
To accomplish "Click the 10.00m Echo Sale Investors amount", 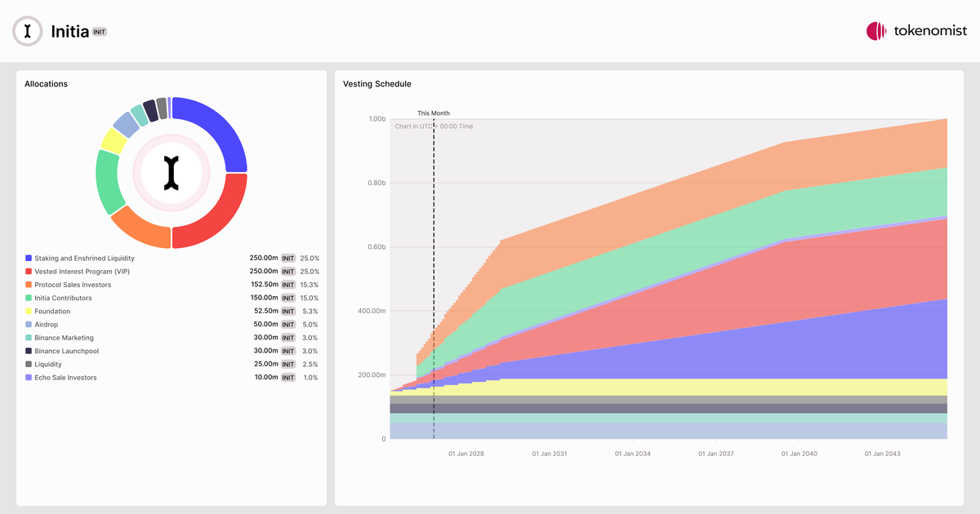I will coord(266,378).
